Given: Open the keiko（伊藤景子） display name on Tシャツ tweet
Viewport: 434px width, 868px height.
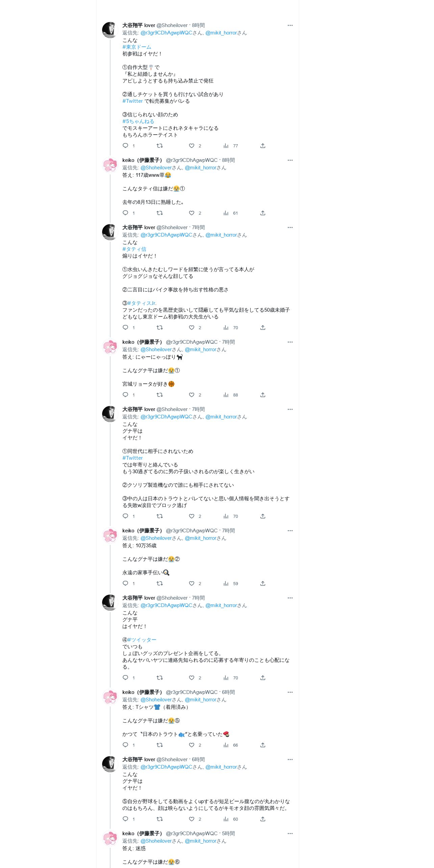Looking at the screenshot, I should 143,692.
